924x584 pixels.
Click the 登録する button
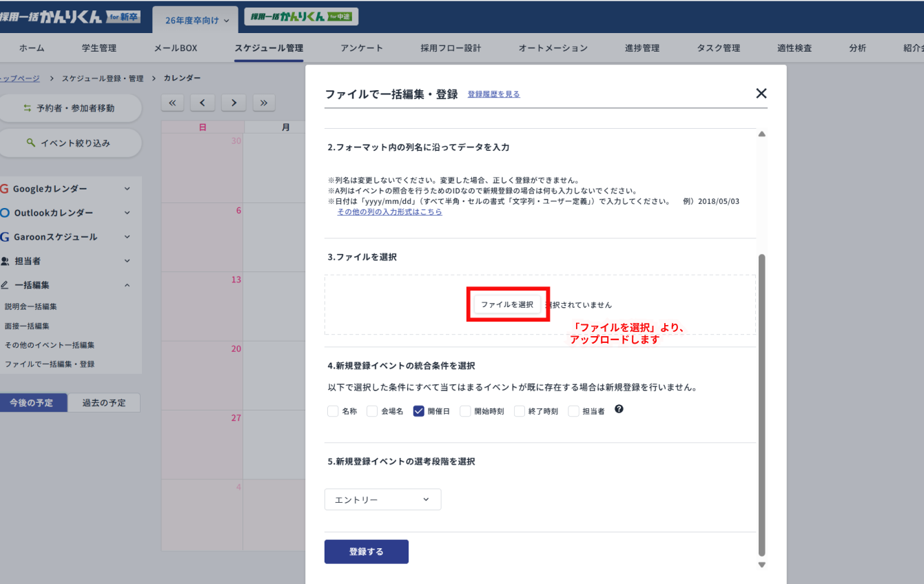coord(366,551)
